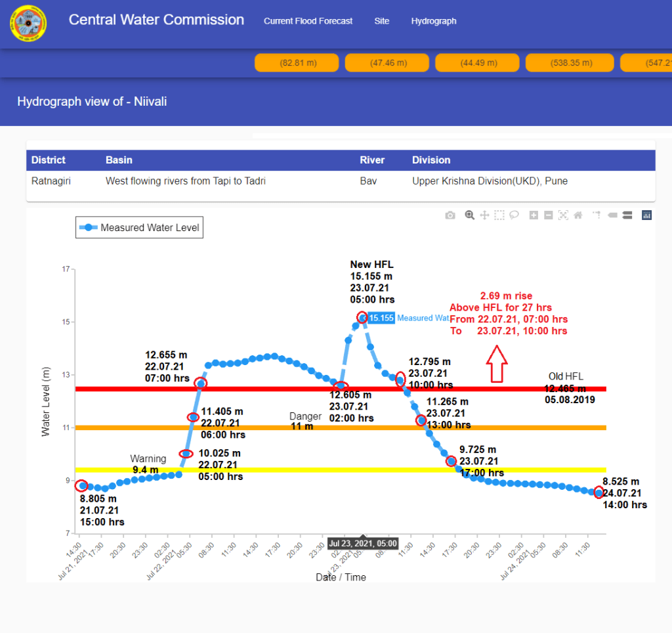Viewport: 672px width, 633px height.
Task: Click the Zoom out minus icon
Action: (549, 215)
